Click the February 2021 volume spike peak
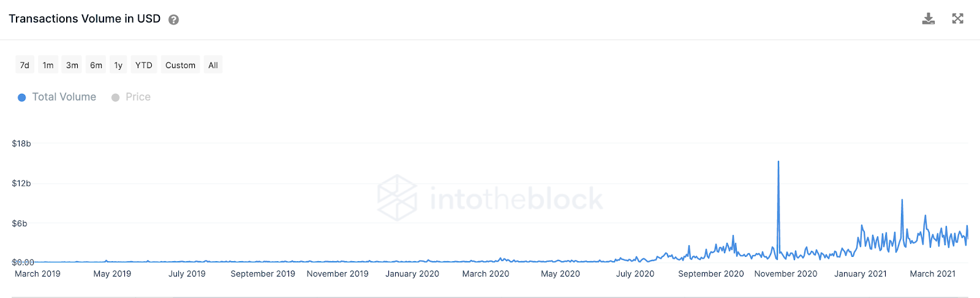The width and height of the screenshot is (980, 298). coord(902,200)
